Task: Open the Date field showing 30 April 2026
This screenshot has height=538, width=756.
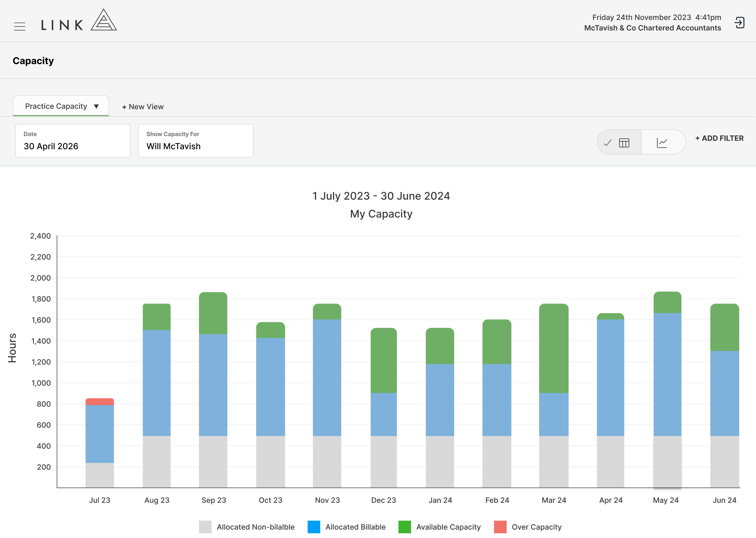Action: 73,141
